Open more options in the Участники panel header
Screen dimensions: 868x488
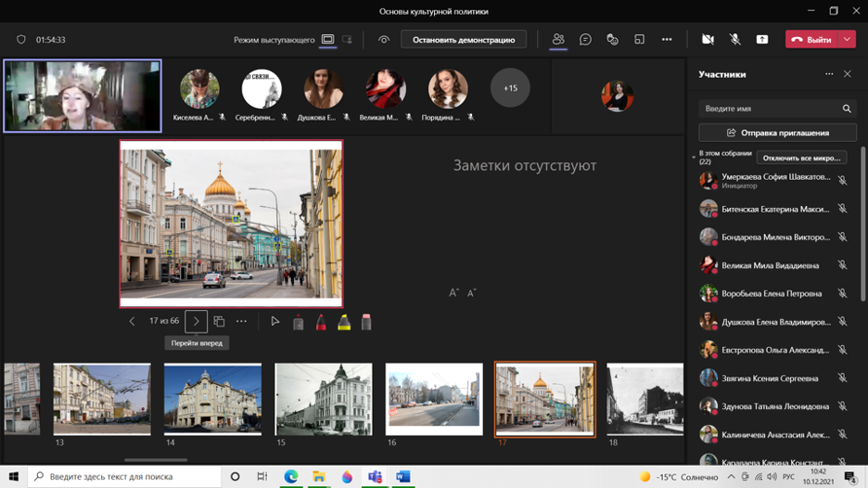pyautogui.click(x=829, y=74)
